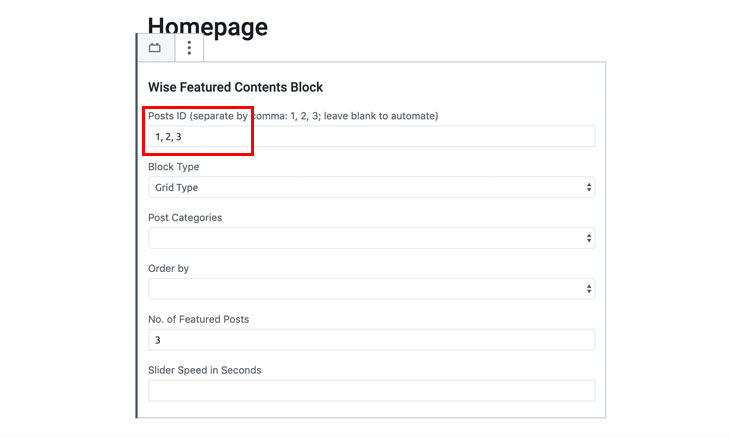730x438 pixels.
Task: Open the three-dot More options menu
Action: coord(189,47)
